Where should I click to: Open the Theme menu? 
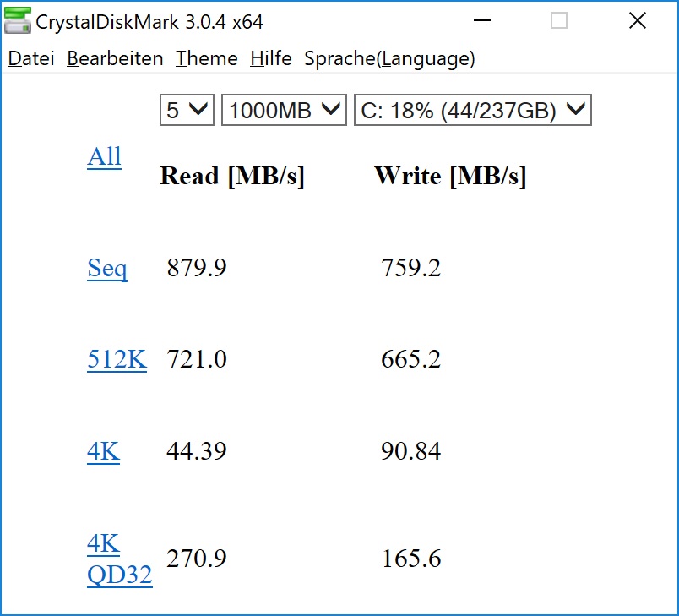coord(207,58)
